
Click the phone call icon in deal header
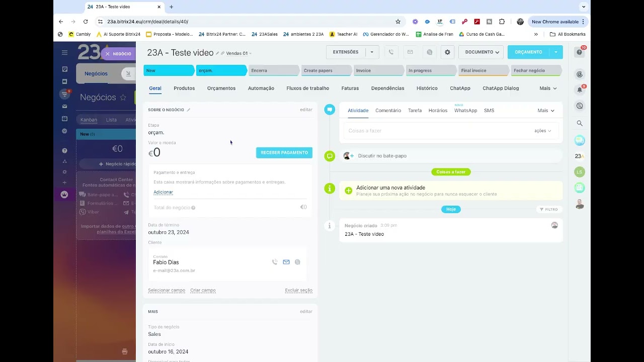(391, 52)
